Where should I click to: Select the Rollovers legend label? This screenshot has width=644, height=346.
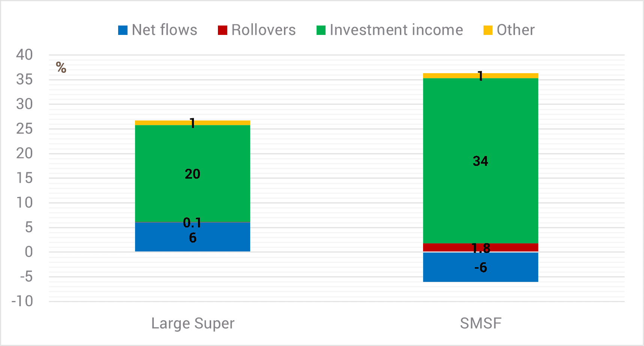click(x=264, y=30)
